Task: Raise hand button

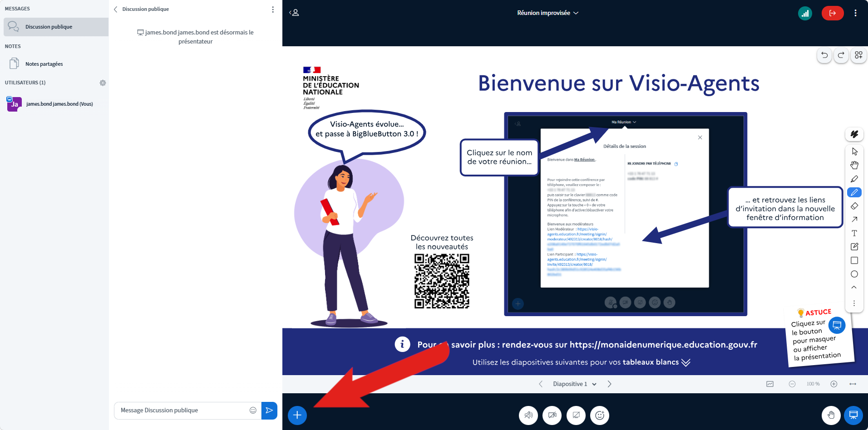Action: (831, 415)
